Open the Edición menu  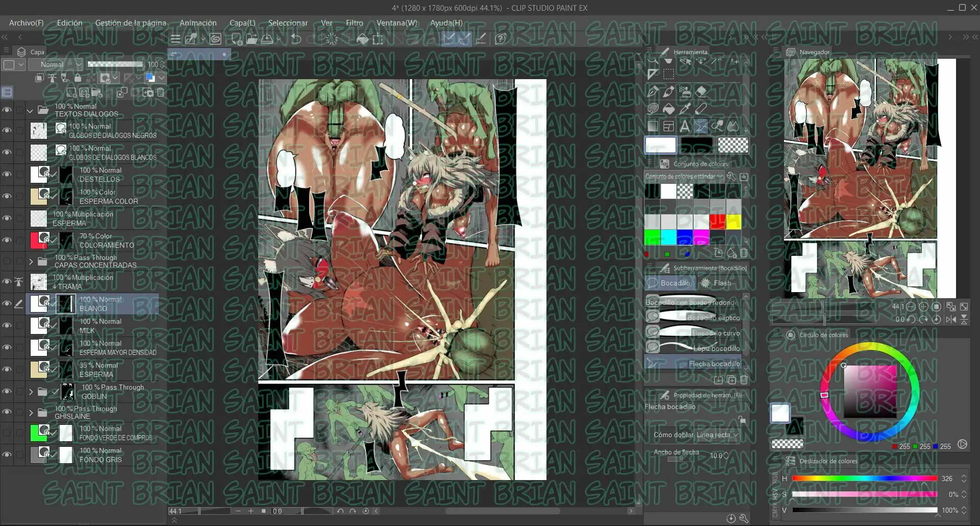69,23
